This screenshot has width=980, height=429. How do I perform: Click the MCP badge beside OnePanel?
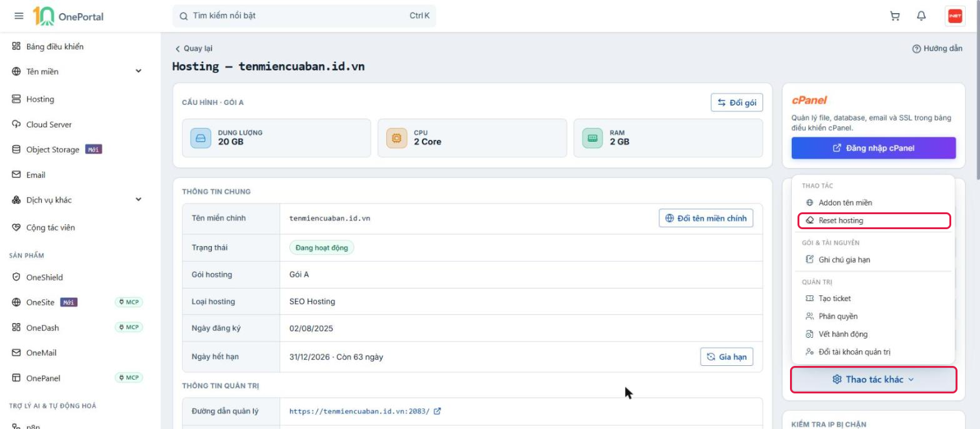pos(129,377)
